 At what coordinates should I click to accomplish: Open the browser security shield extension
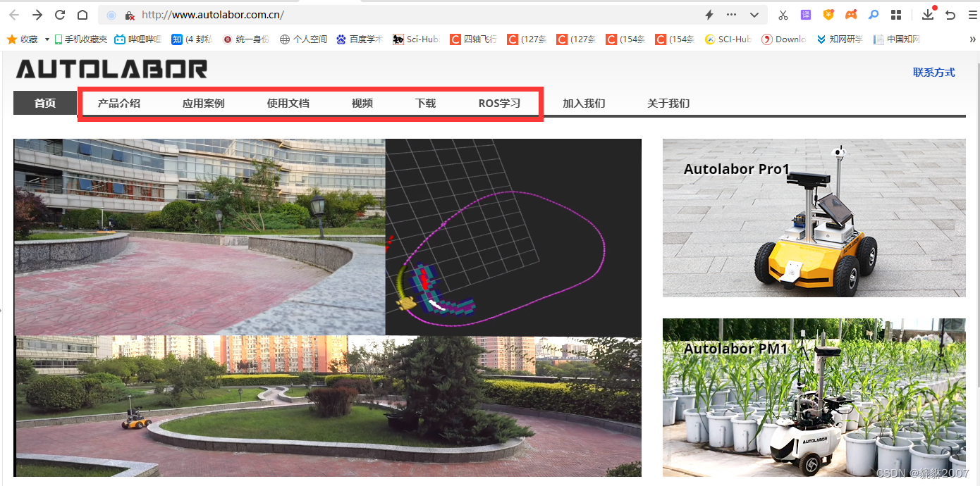click(x=828, y=14)
